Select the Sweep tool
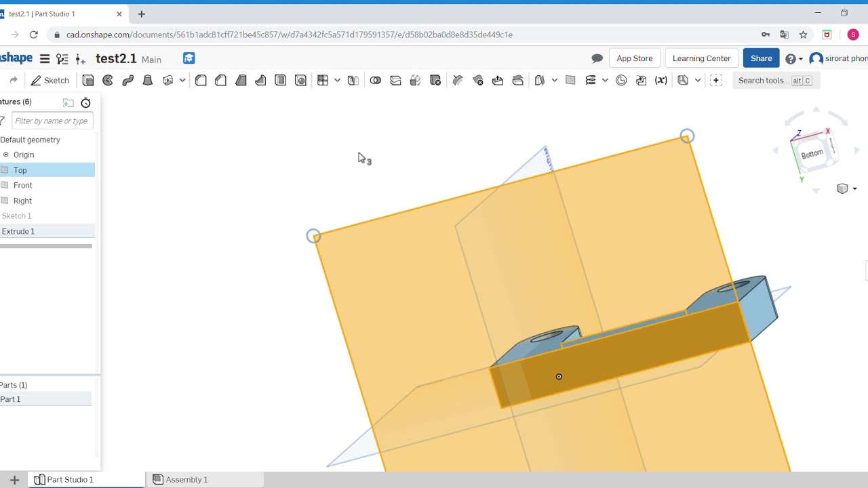The height and width of the screenshot is (488, 868). (x=127, y=81)
